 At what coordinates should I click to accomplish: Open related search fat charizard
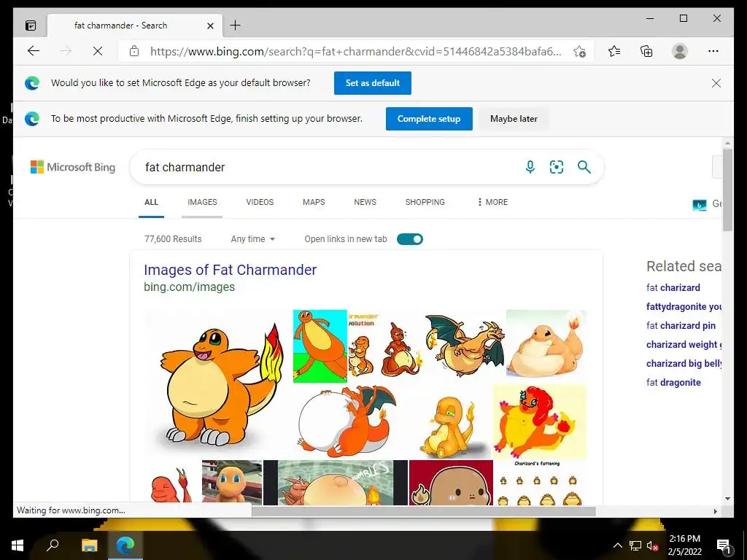point(673,287)
